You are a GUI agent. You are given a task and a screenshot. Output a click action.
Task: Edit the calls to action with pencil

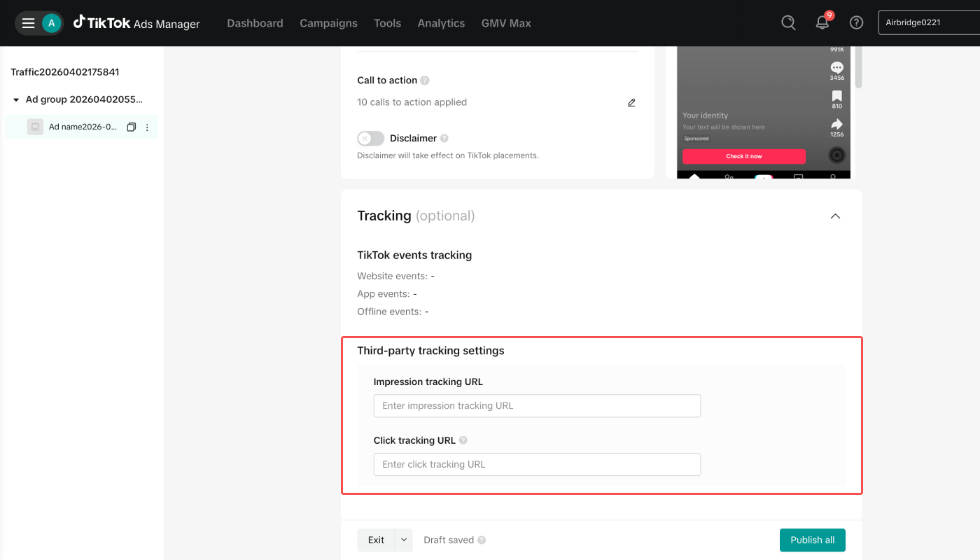[x=631, y=102]
